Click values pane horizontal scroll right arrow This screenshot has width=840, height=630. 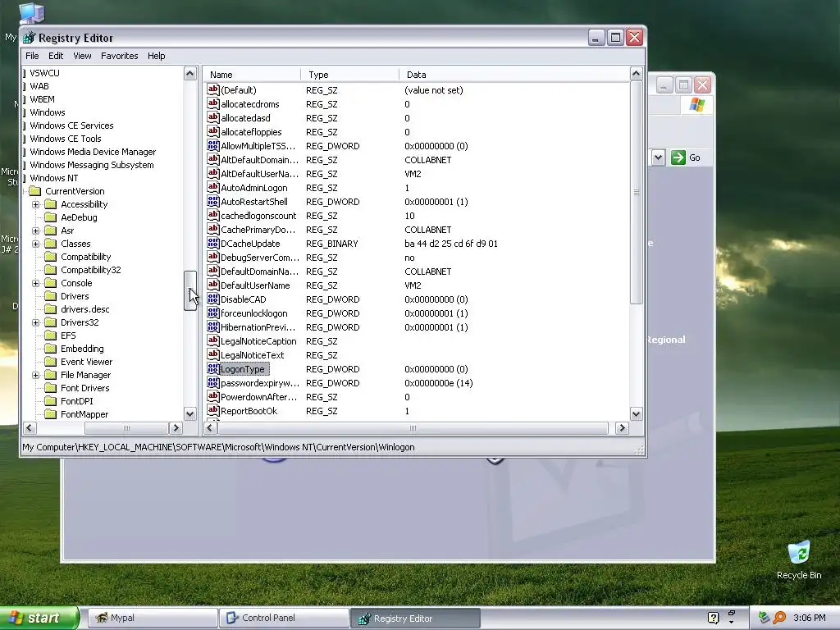(622, 427)
